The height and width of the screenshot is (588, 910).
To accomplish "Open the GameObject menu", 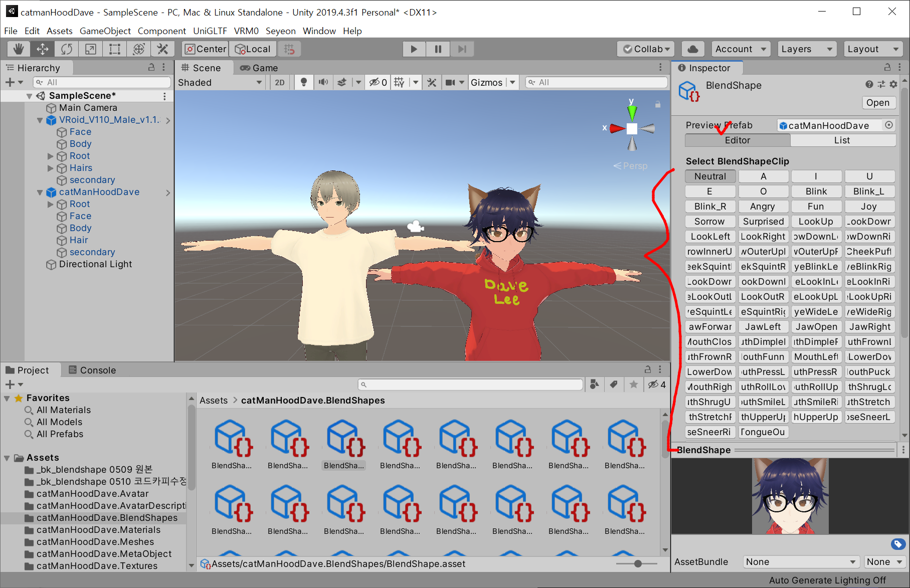I will click(105, 31).
